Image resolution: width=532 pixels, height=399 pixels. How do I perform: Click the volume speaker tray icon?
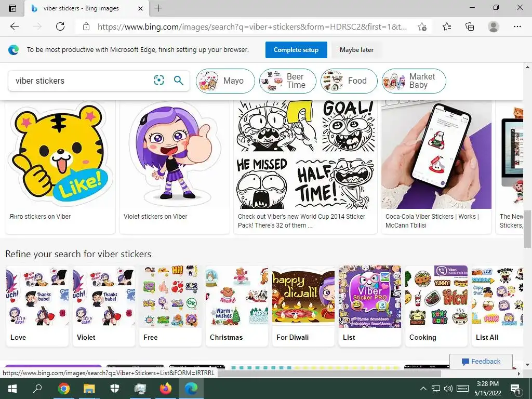pyautogui.click(x=448, y=389)
